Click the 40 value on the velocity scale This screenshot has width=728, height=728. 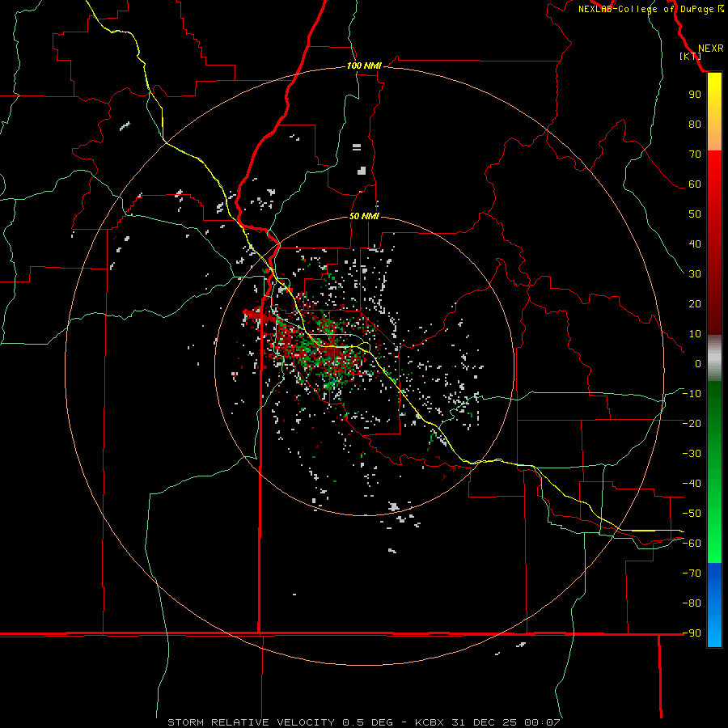coord(695,244)
